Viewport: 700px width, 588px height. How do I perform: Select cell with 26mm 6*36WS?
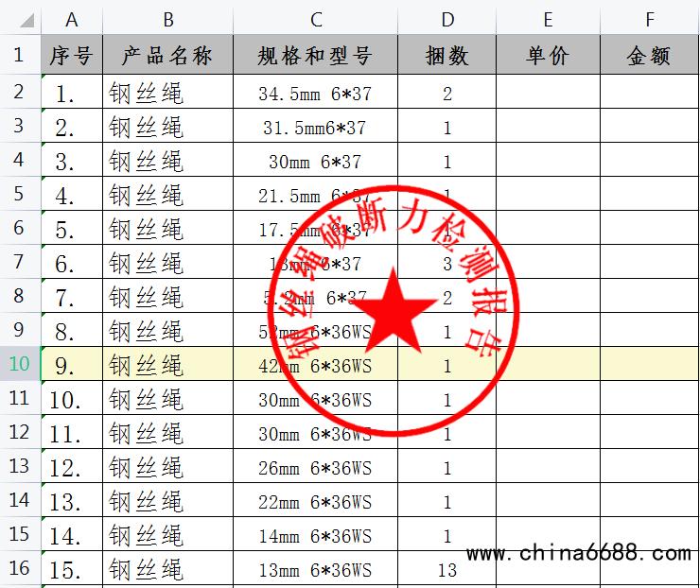pos(316,466)
